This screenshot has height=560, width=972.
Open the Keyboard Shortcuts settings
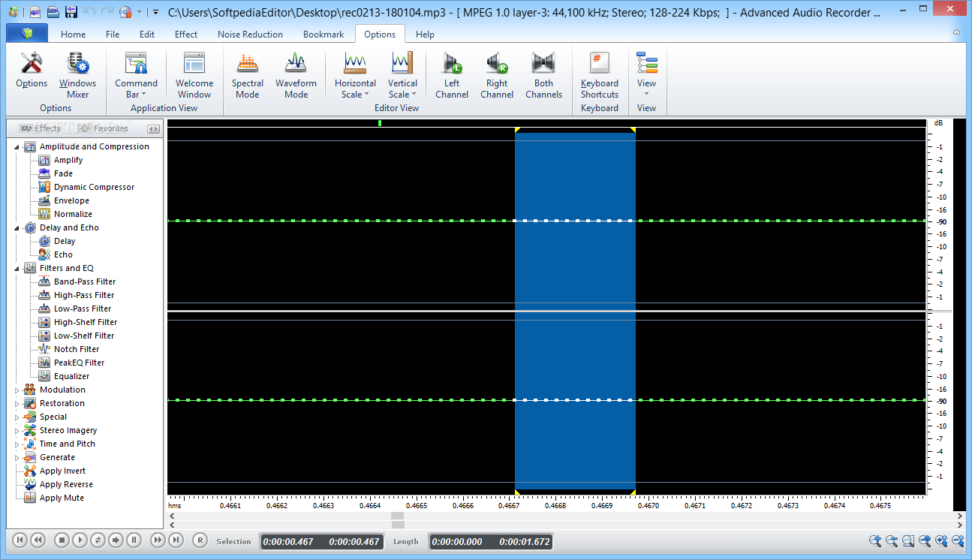(x=599, y=75)
